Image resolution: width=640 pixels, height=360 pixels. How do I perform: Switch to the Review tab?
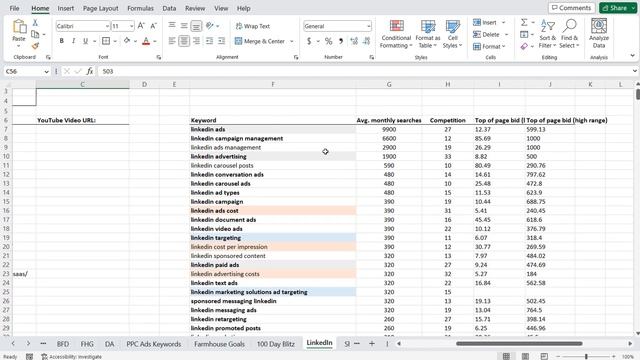[195, 8]
